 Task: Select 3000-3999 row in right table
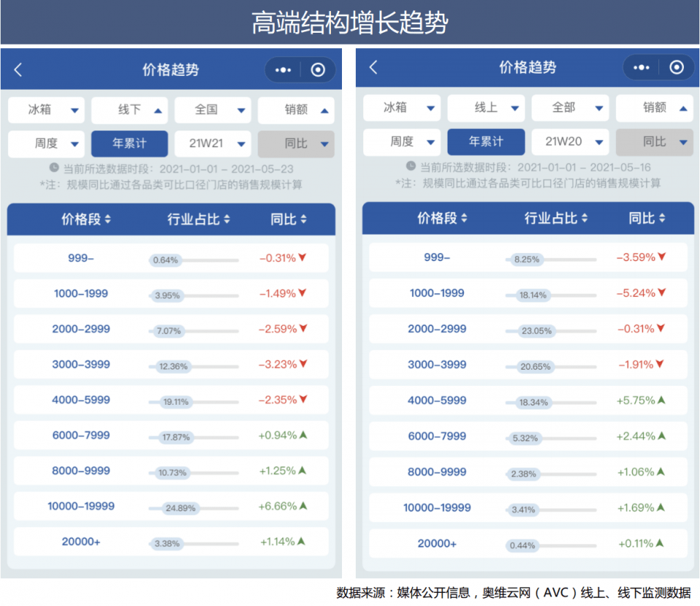click(528, 365)
